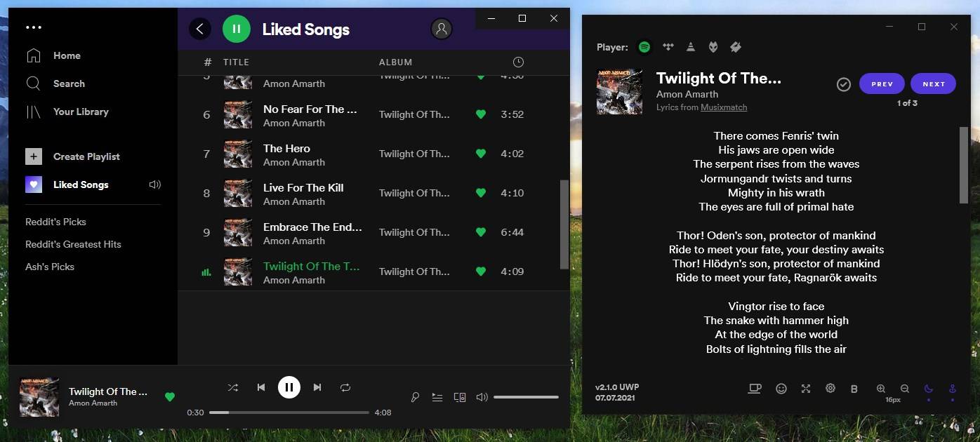The width and height of the screenshot is (980, 442).
Task: Sort songs by the ALBUM column header
Action: pyautogui.click(x=396, y=62)
